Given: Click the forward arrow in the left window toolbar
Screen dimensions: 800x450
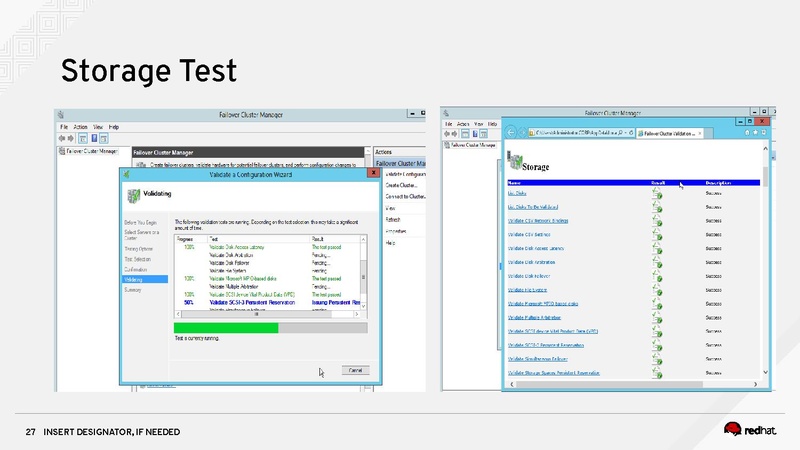Looking at the screenshot, I should (x=71, y=138).
